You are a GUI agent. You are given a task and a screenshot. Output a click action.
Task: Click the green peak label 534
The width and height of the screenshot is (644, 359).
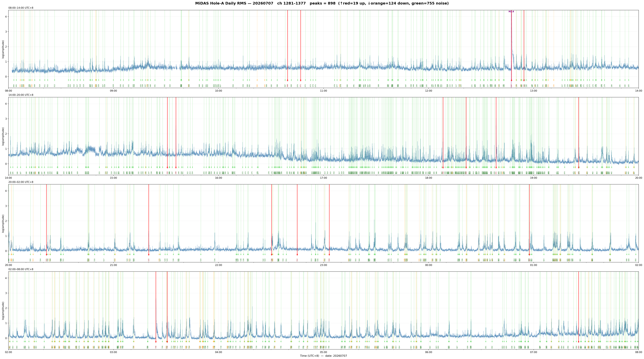click(x=215, y=260)
